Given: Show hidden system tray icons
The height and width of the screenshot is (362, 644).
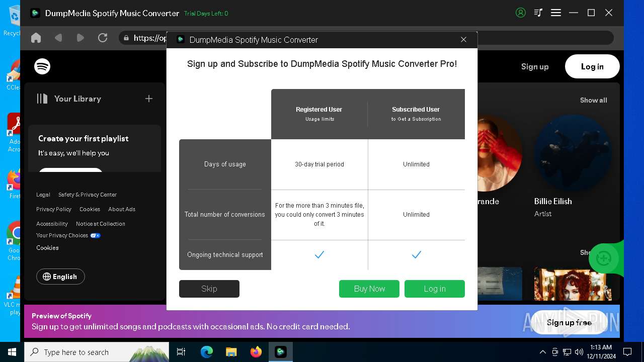Looking at the screenshot, I should tap(543, 352).
